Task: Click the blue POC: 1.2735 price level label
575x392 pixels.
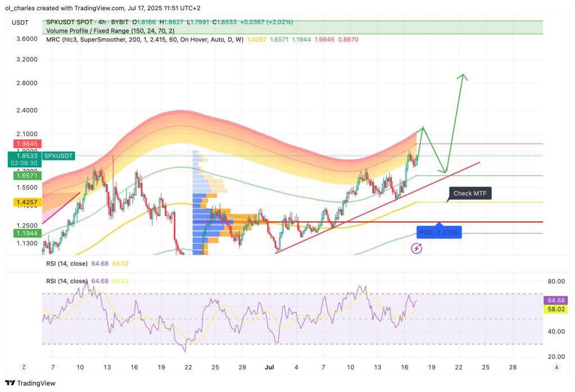Action: pos(439,231)
